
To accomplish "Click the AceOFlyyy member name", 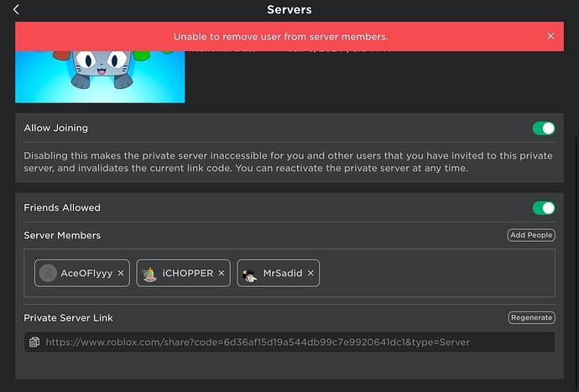I will [x=86, y=274].
